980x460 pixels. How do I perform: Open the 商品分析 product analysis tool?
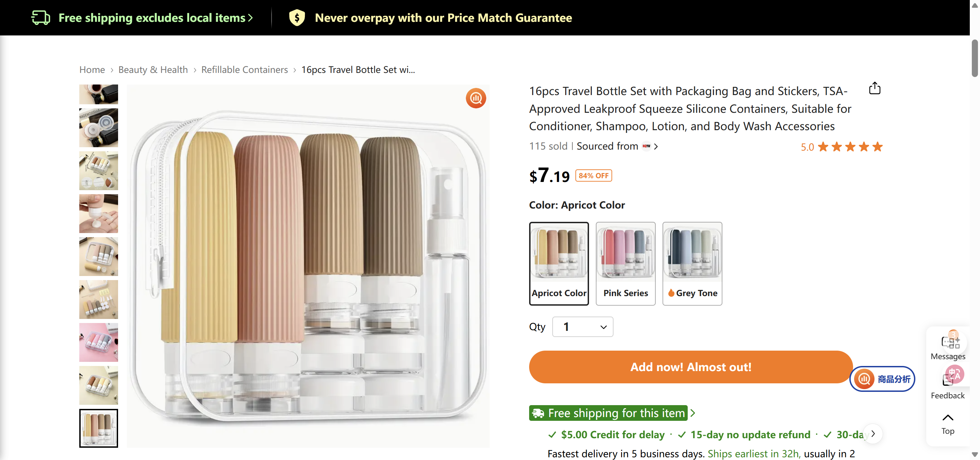(x=882, y=379)
